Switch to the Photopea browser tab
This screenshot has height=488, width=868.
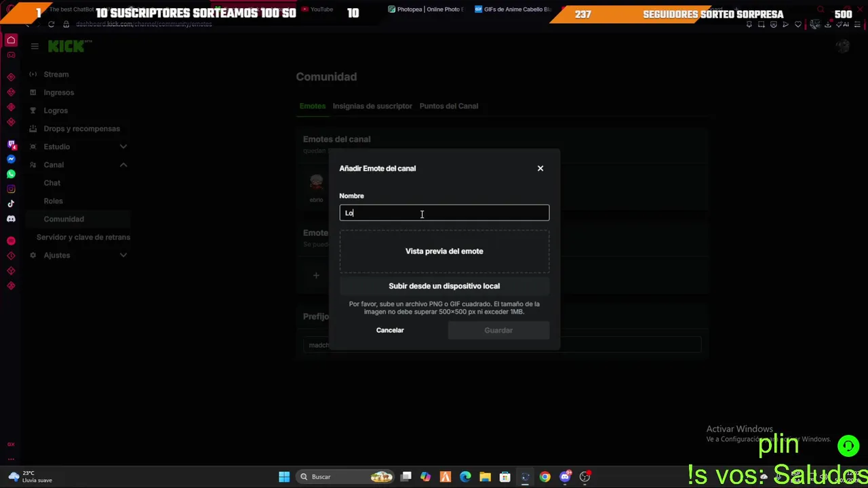pos(427,9)
